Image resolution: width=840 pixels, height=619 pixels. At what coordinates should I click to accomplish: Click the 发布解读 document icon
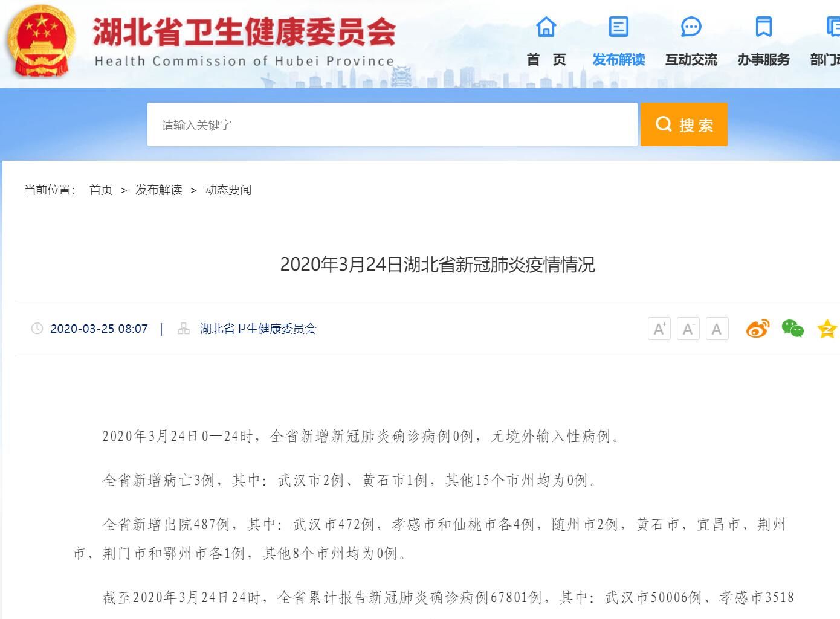pos(618,27)
